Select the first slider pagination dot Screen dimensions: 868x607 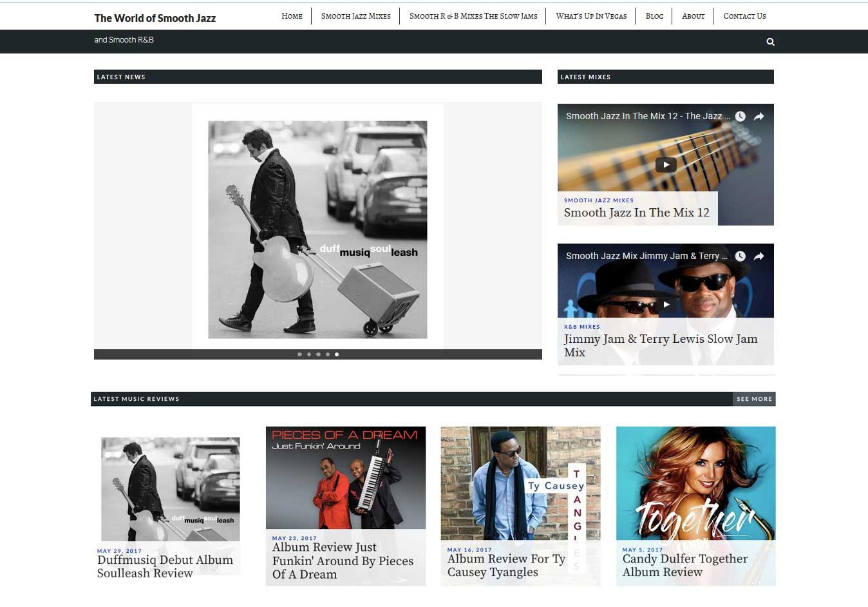pos(299,354)
